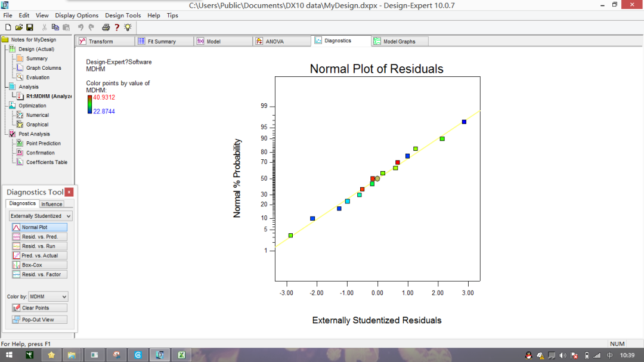
Task: Click the Undo arrow icon
Action: 80,27
